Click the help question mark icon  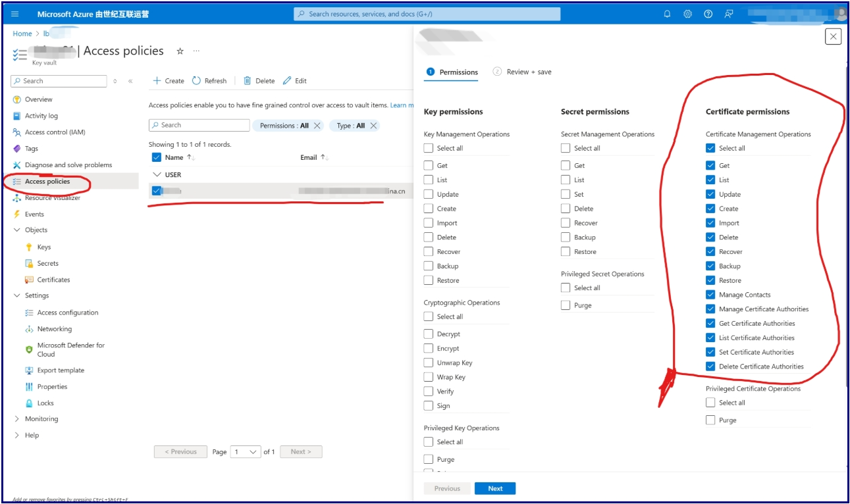[708, 14]
